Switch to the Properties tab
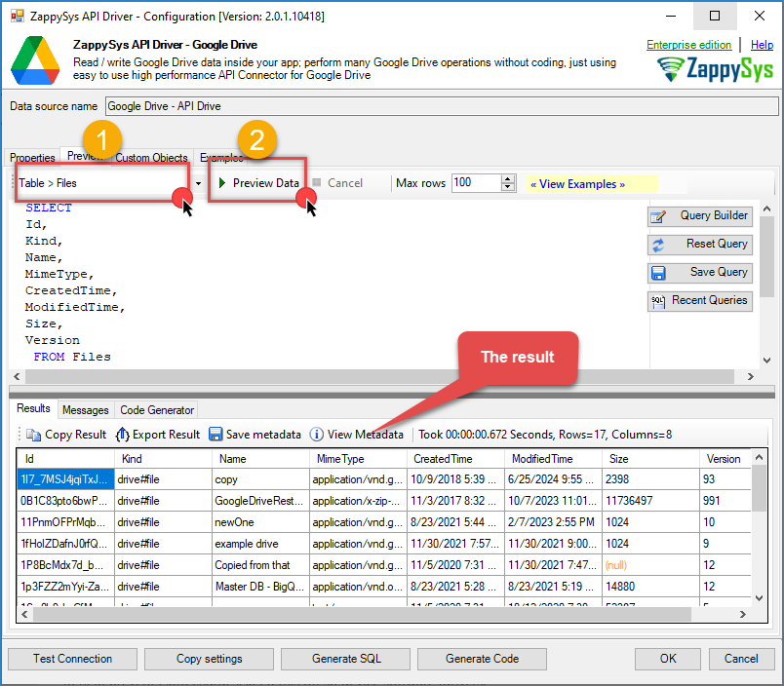Image resolution: width=784 pixels, height=686 pixels. click(32, 158)
